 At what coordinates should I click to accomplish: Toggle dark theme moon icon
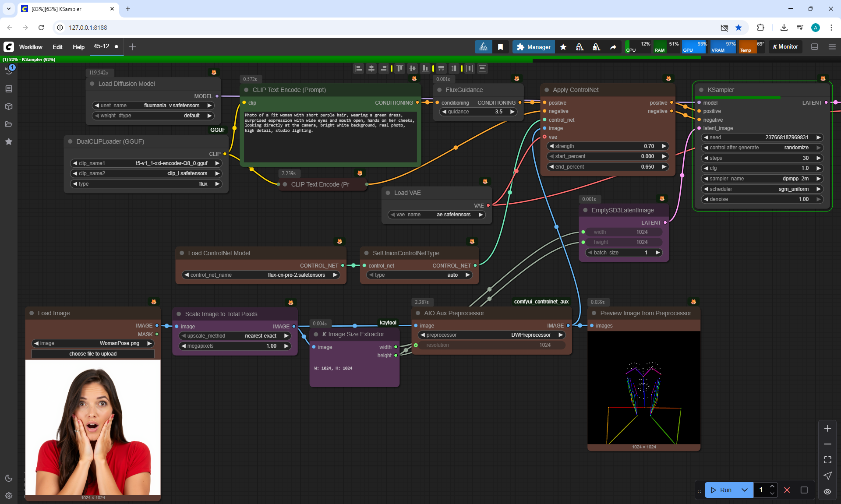pos(9,478)
